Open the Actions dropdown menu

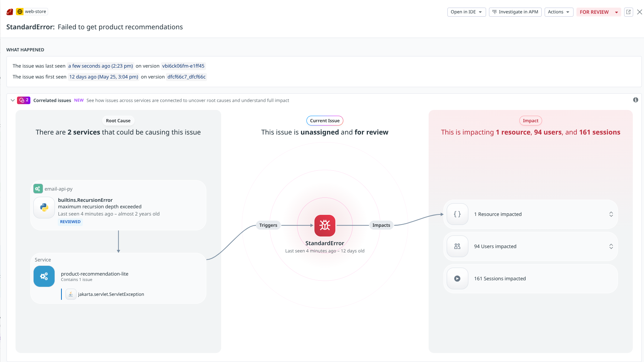click(x=558, y=12)
